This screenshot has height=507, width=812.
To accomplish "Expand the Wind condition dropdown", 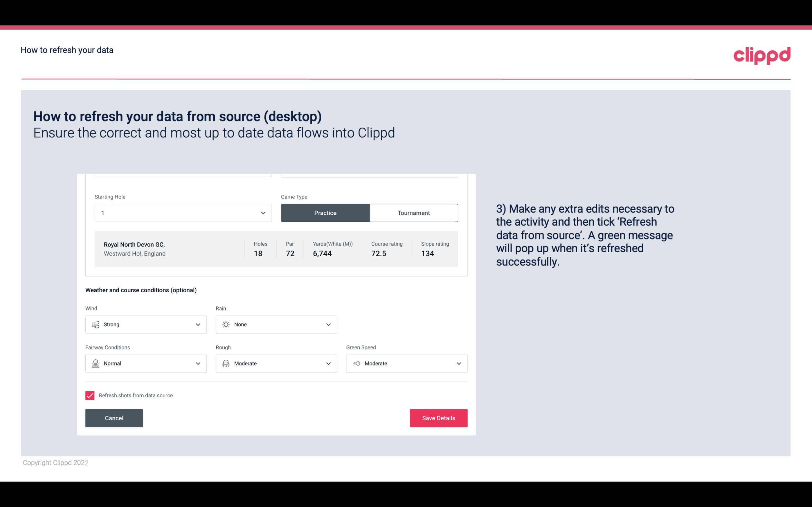I will (x=197, y=324).
